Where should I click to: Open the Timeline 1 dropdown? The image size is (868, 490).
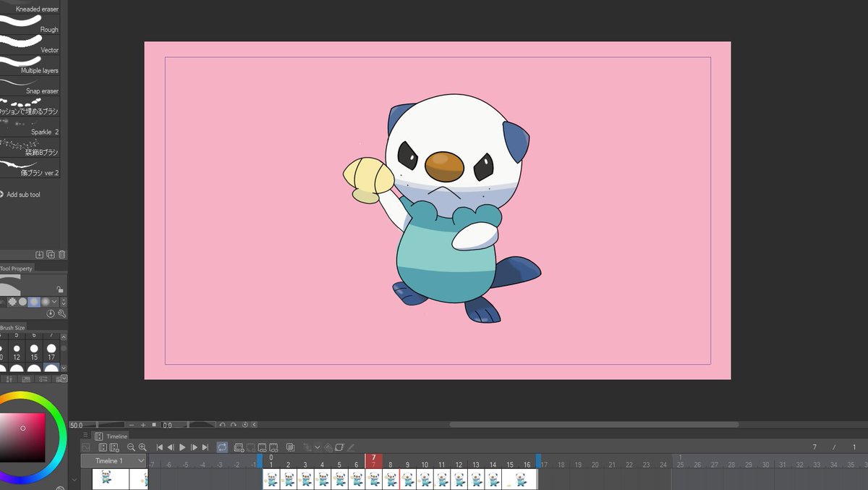[x=113, y=460]
